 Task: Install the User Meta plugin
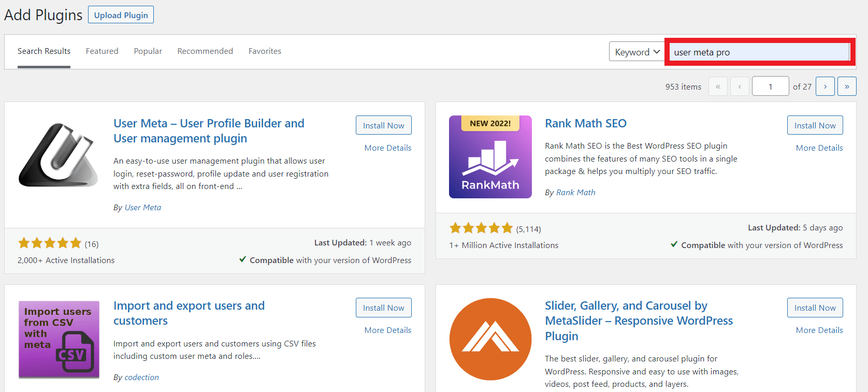pyautogui.click(x=383, y=125)
